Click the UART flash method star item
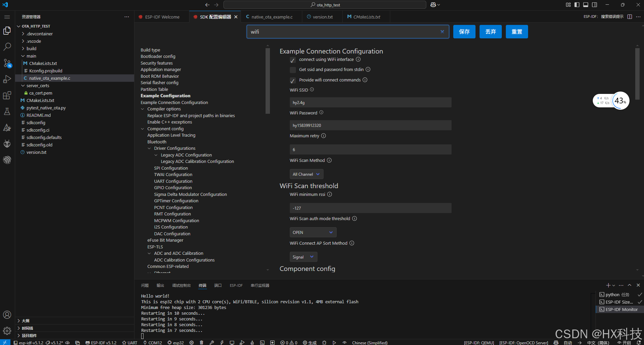The width and height of the screenshot is (644, 345). [x=130, y=343]
